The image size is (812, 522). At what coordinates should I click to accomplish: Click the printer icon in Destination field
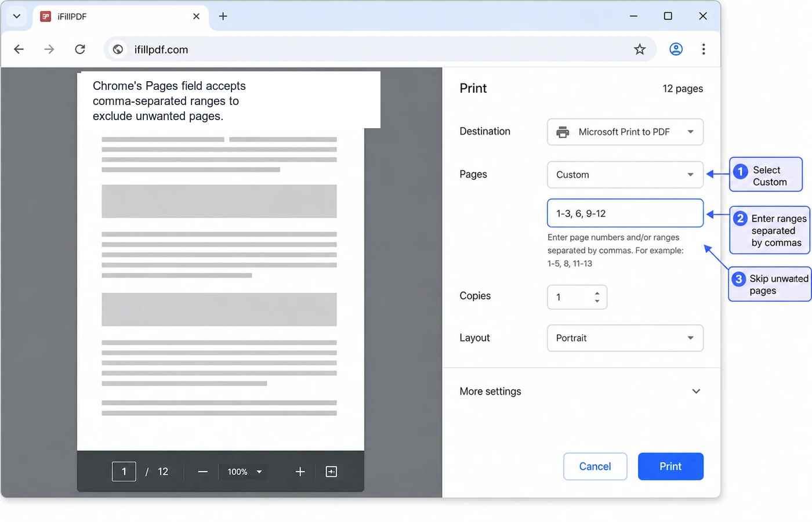(x=563, y=132)
